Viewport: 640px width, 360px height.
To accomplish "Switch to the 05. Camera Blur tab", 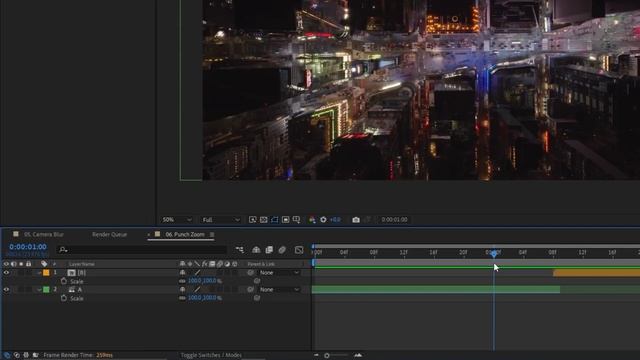I will [44, 234].
